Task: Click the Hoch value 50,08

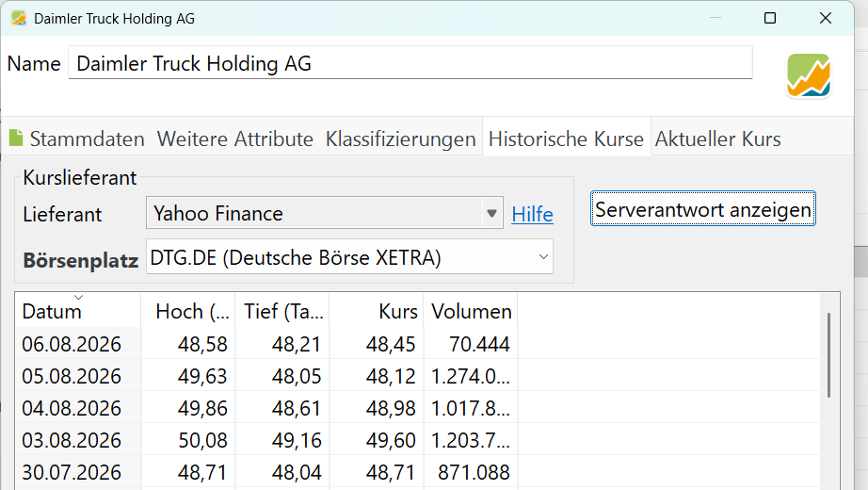Action: click(202, 441)
